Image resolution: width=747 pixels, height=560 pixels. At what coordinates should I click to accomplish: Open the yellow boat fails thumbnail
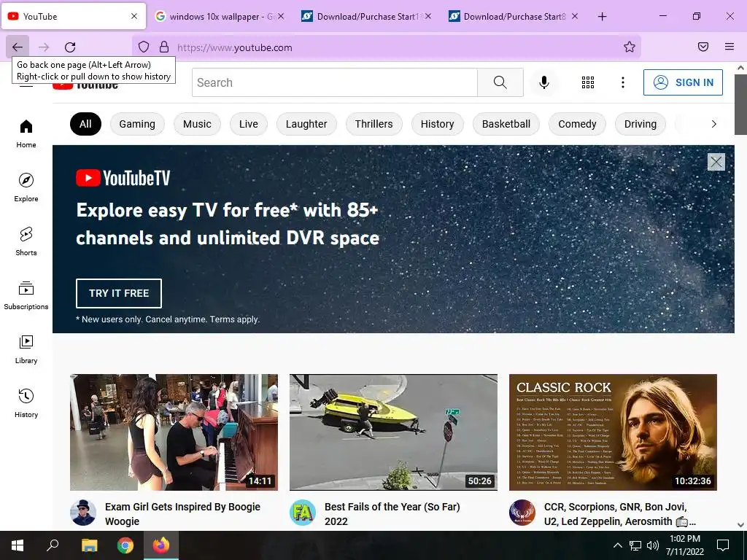tap(393, 432)
